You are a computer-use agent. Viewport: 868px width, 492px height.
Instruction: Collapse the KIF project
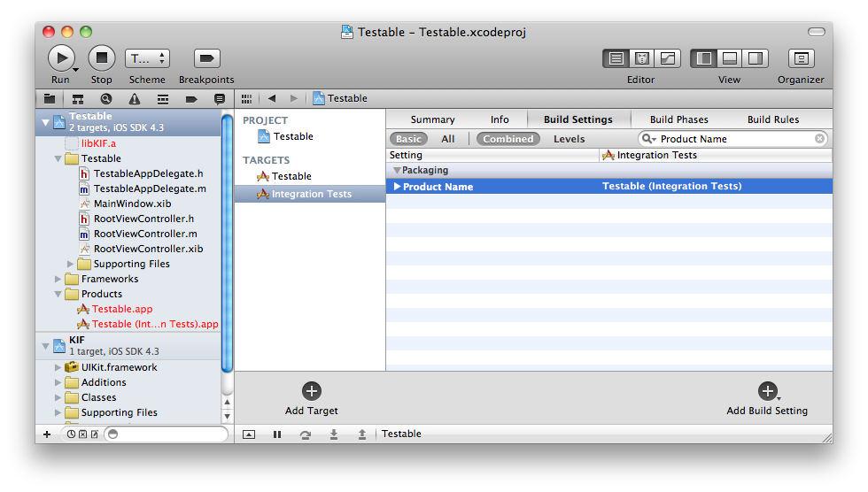45,346
